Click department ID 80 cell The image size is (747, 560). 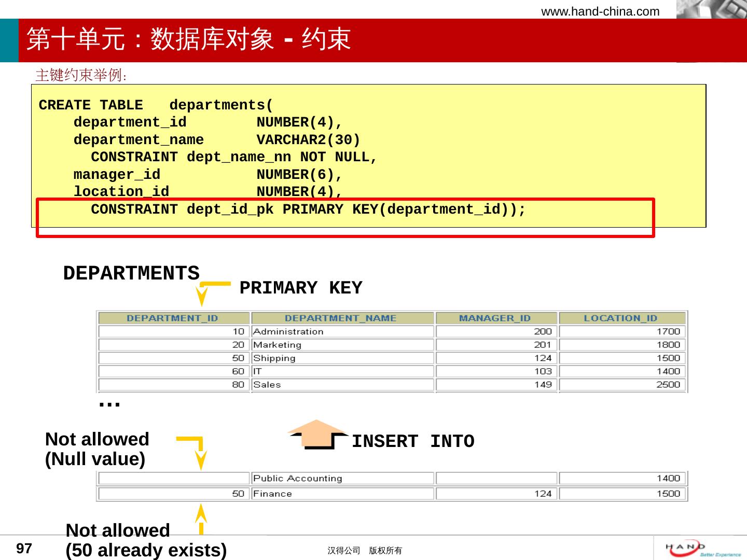pos(174,385)
